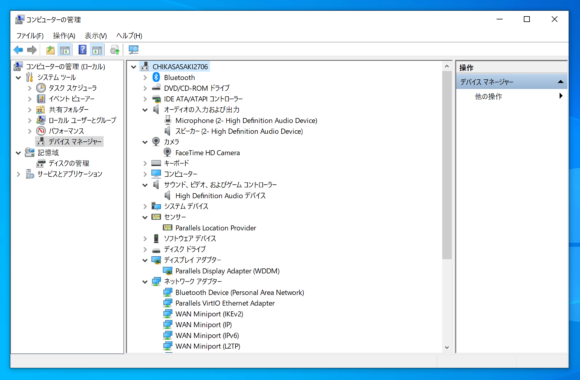This screenshot has width=580, height=380.
Task: Collapse the カメラ category
Action: [x=145, y=142]
